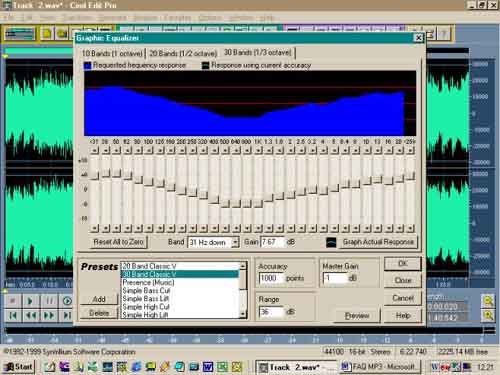Viewport: 500px width, 375px height.
Task: Click the Delete preset button
Action: [99, 313]
